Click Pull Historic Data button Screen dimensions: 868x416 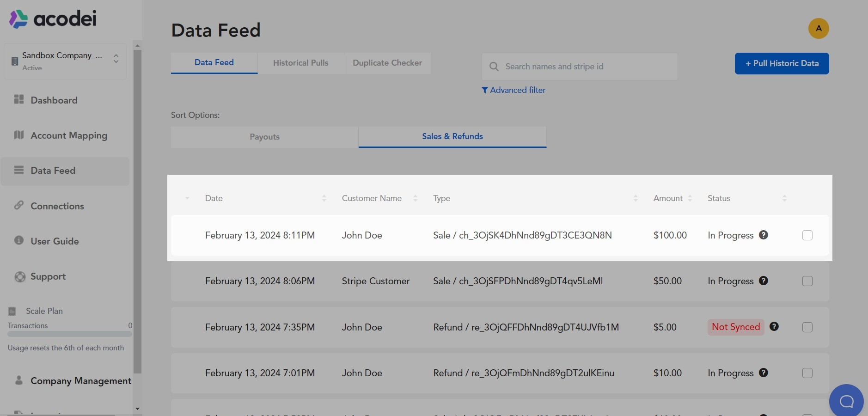pyautogui.click(x=782, y=63)
